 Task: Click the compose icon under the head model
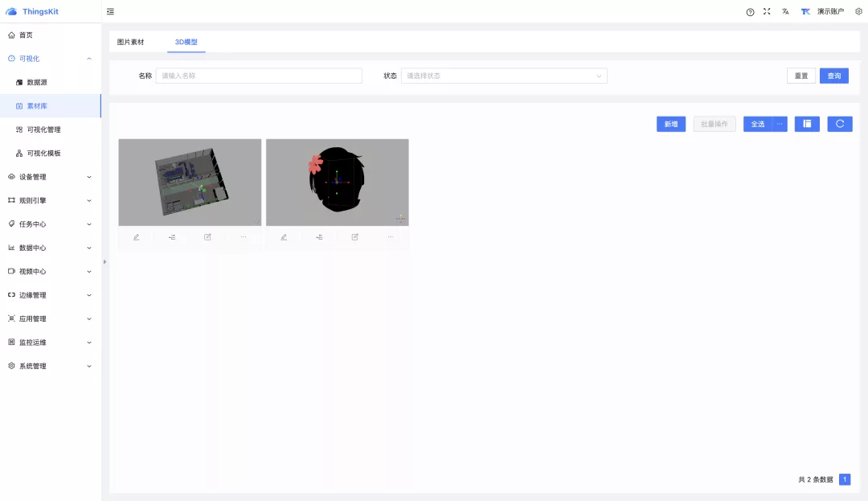354,237
